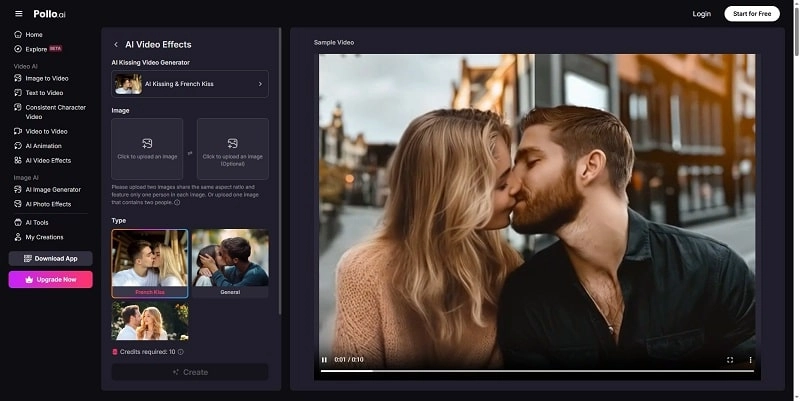
Task: Click the first image upload box
Action: point(147,149)
